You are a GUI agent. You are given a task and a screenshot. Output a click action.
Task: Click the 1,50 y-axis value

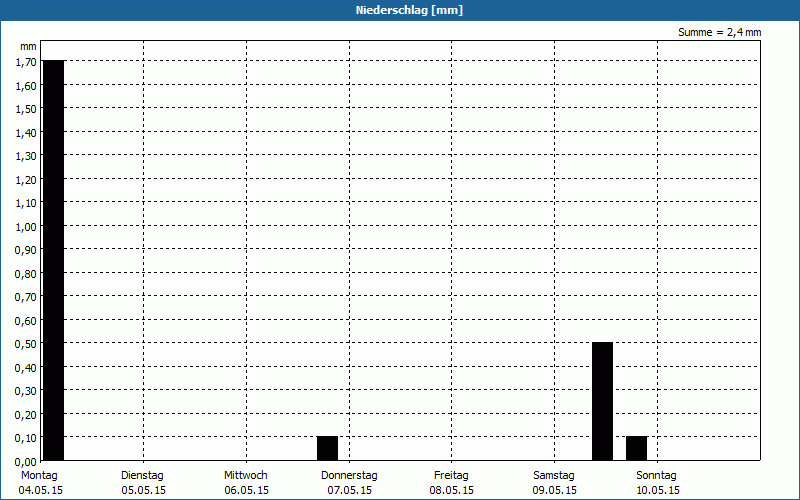tap(26, 109)
